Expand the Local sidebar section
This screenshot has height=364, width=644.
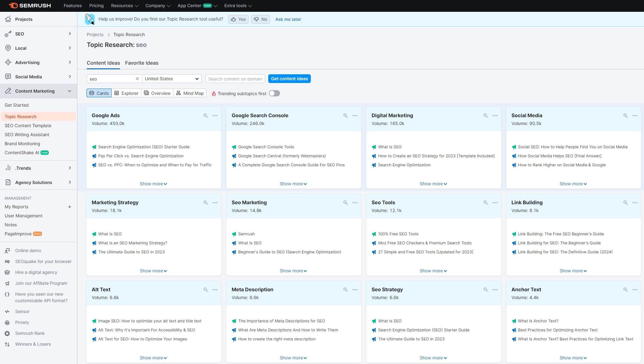point(39,48)
